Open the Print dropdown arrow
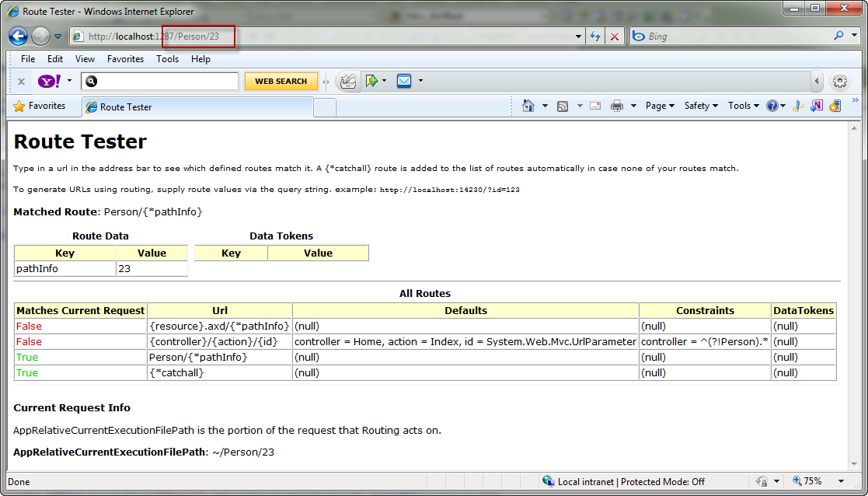The image size is (868, 496). click(x=634, y=106)
